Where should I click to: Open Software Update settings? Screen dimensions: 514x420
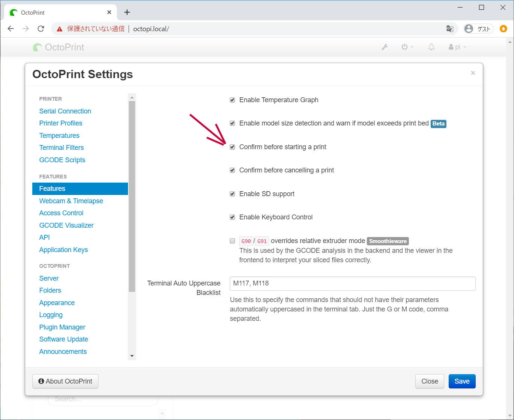tap(63, 339)
